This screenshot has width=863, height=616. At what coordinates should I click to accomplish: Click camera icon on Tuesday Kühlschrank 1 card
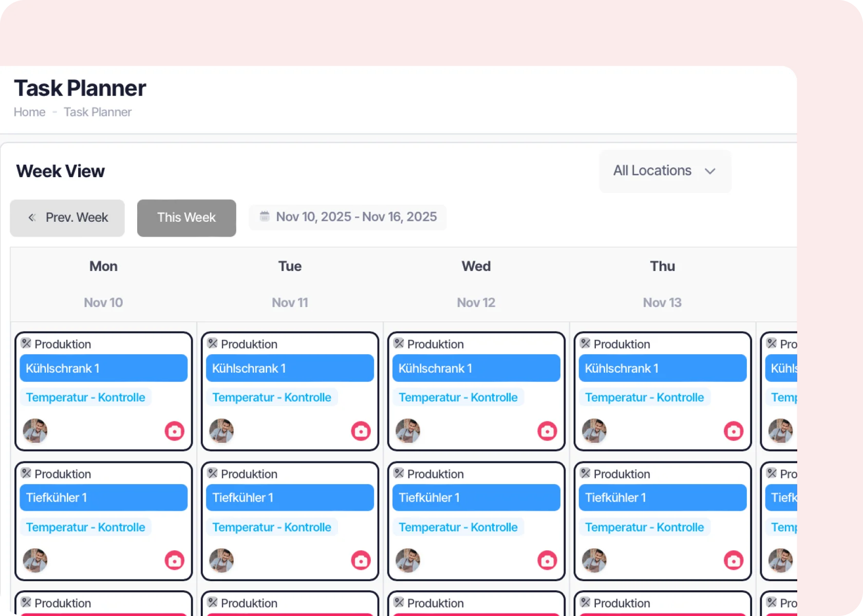click(x=361, y=431)
